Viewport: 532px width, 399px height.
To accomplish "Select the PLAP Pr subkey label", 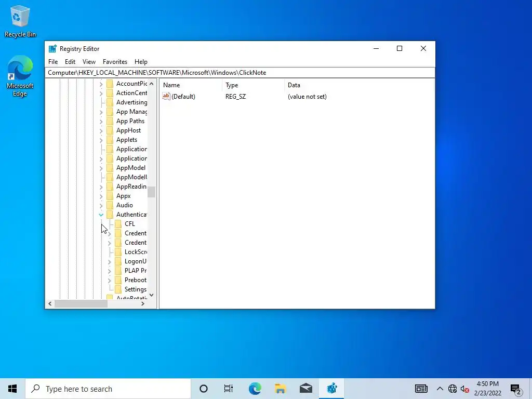I will pos(136,271).
